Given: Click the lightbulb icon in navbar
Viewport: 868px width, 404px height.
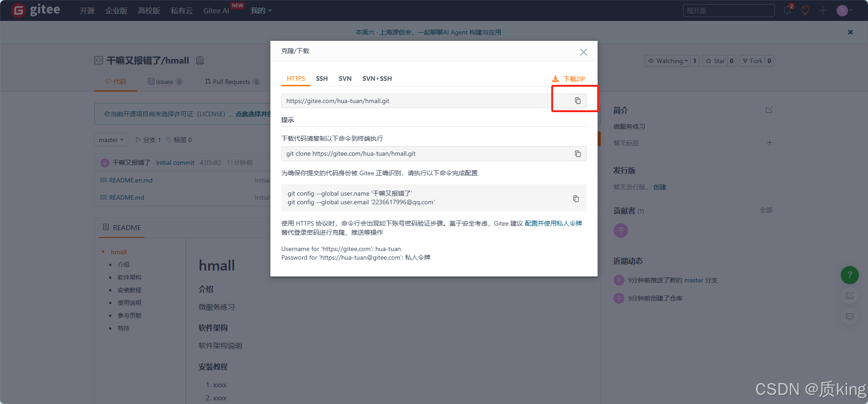Looking at the screenshot, I should click(805, 10).
